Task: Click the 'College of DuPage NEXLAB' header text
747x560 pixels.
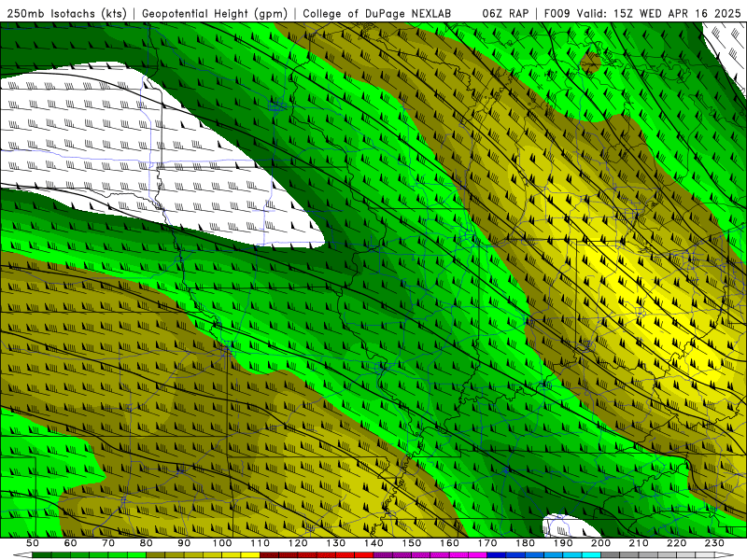Action: pyautogui.click(x=377, y=14)
